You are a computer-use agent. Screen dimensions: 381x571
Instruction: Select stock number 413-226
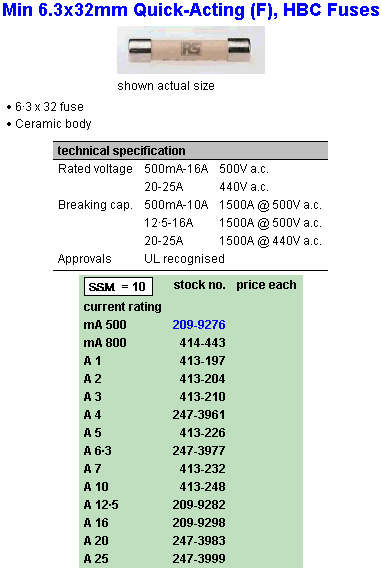click(x=203, y=433)
